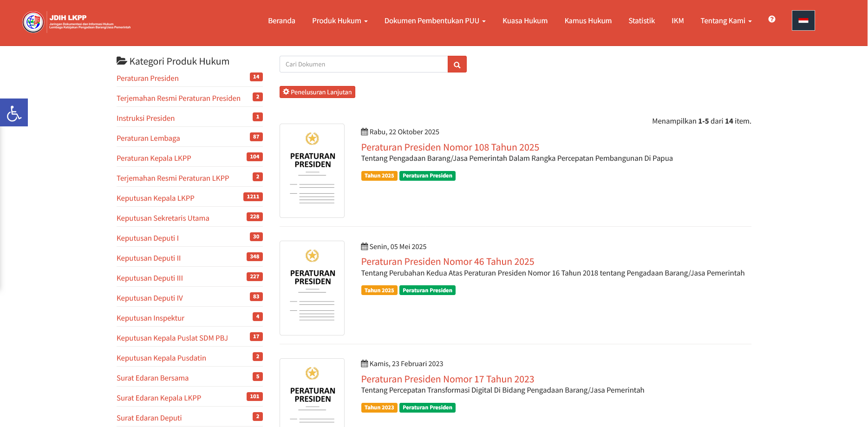This screenshot has height=427, width=868.
Task: Open document thumbnail for Perpres Nomor 17
Action: tap(312, 393)
